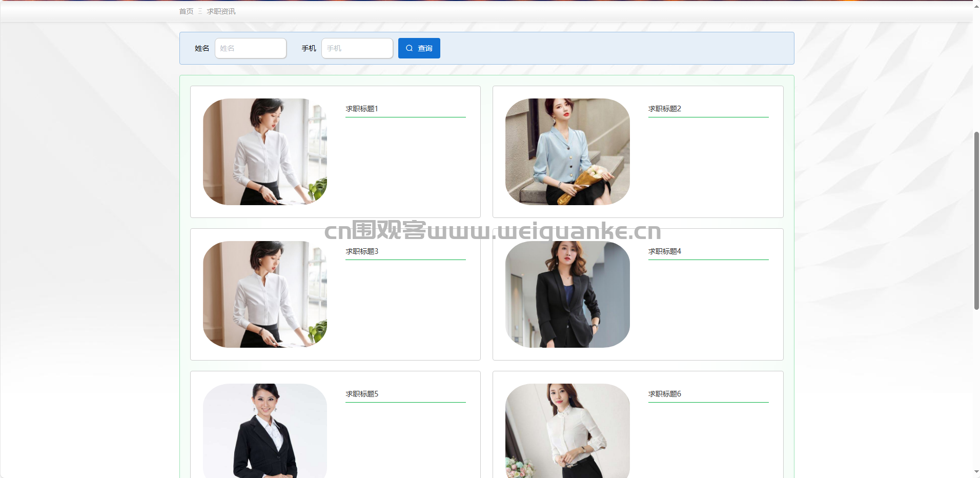Click the title text 求职标题5

362,394
